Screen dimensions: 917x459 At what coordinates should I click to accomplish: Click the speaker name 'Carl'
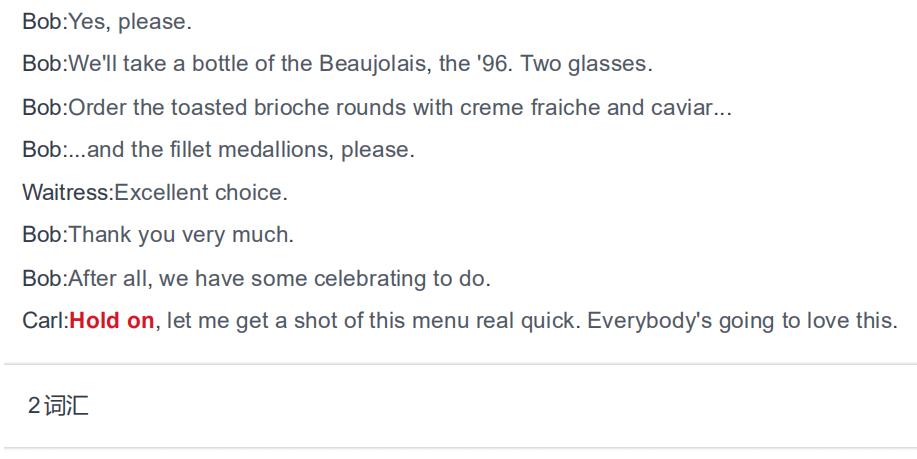point(43,320)
